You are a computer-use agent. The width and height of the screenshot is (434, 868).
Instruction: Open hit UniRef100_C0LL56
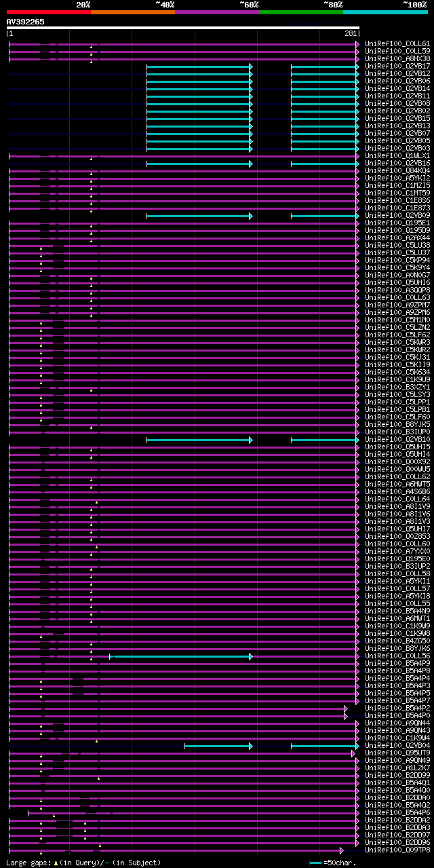[x=397, y=656]
